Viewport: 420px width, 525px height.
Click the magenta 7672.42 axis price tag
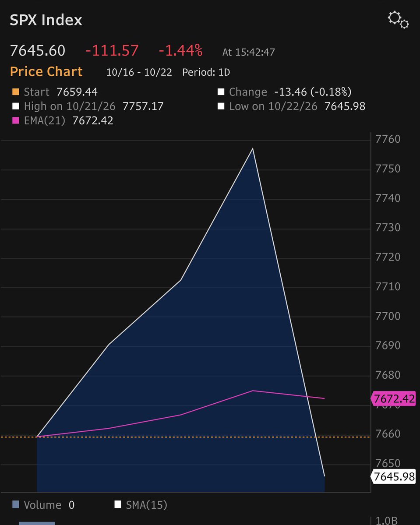[x=394, y=399]
